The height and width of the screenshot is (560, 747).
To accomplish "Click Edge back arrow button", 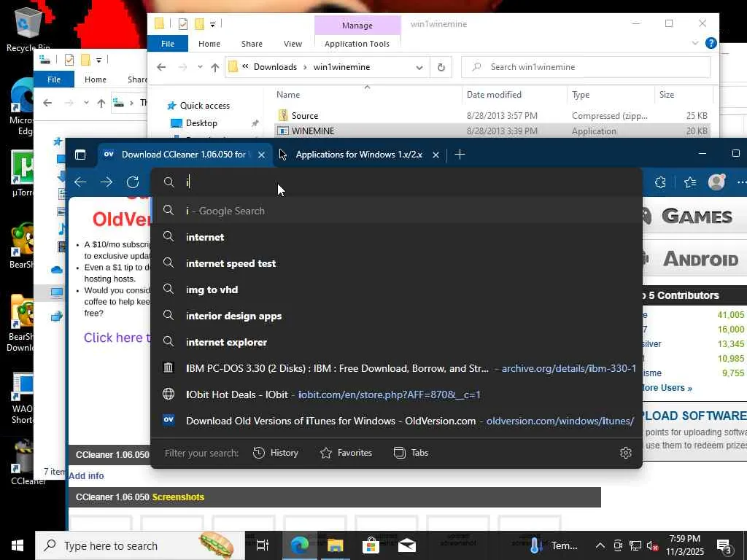I will (x=80, y=182).
